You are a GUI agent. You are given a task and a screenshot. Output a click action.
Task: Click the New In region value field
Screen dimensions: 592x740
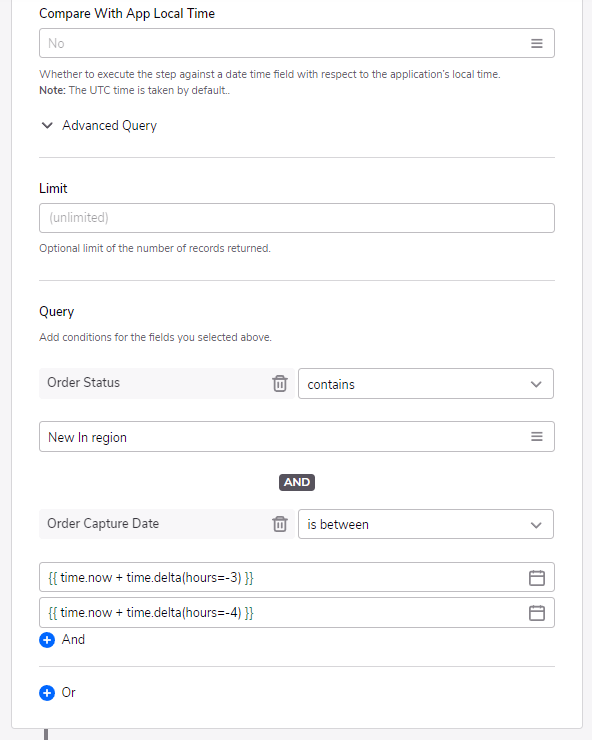point(296,437)
